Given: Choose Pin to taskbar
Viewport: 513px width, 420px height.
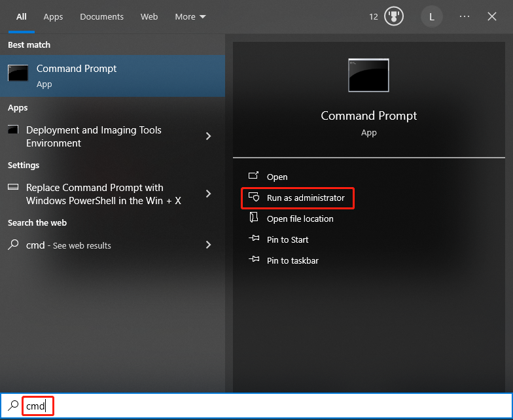Looking at the screenshot, I should pos(292,260).
